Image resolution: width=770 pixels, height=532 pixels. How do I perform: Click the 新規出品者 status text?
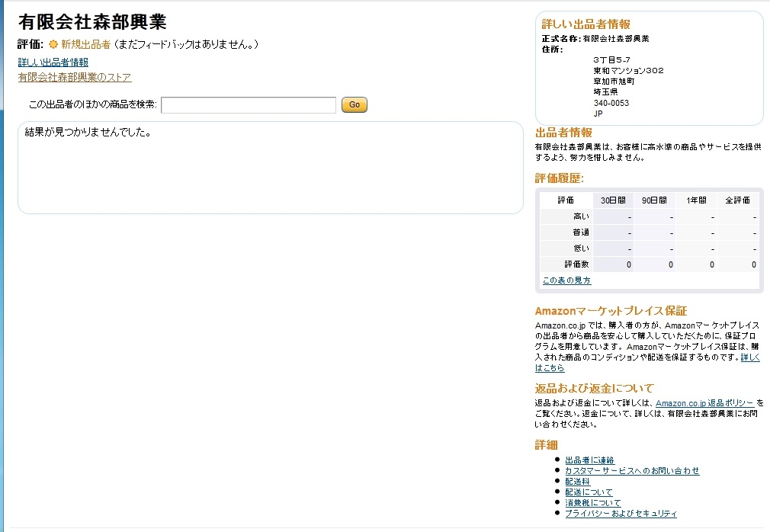(x=85, y=45)
